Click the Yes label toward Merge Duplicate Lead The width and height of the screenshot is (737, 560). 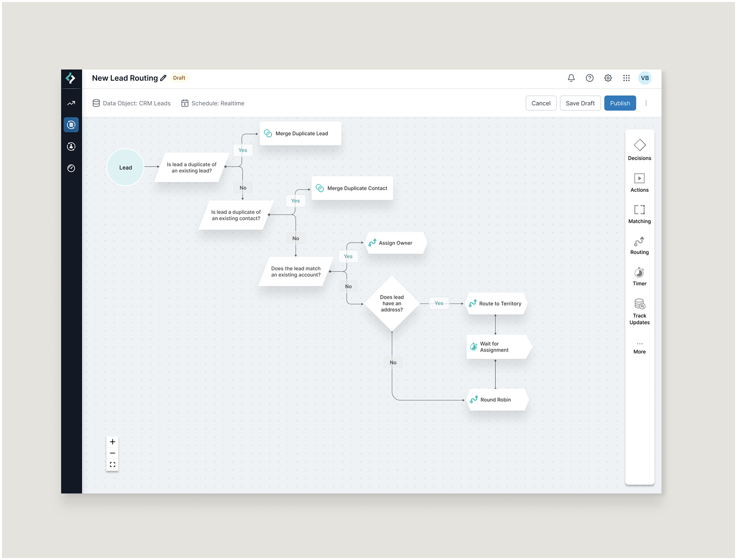click(243, 150)
